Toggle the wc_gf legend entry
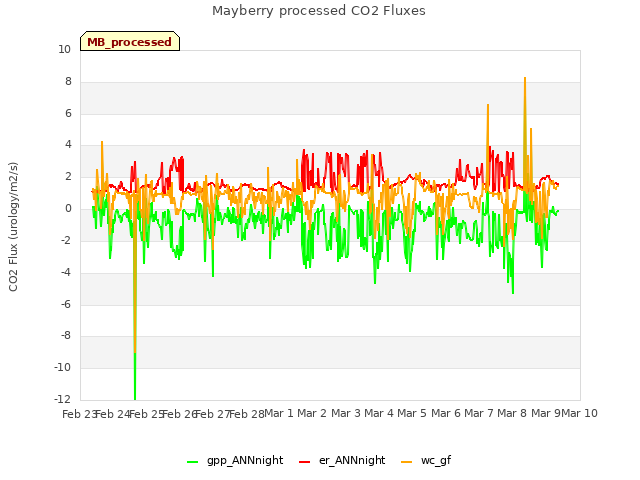The width and height of the screenshot is (640, 480). pos(426,460)
